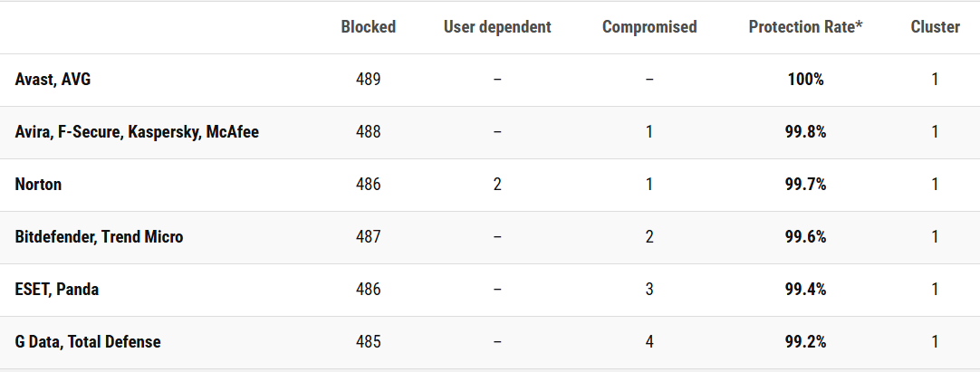Select the blocked count 487
Image resolution: width=980 pixels, height=372 pixels.
point(368,237)
